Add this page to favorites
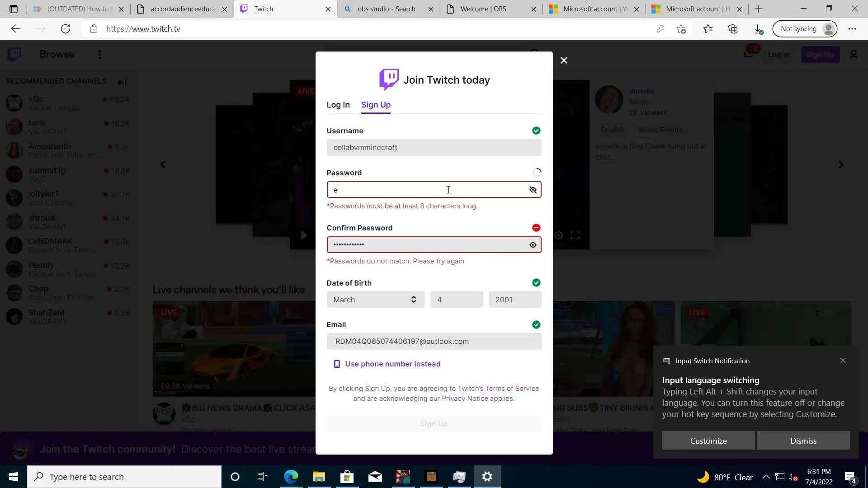This screenshot has height=488, width=868. pyautogui.click(x=681, y=29)
